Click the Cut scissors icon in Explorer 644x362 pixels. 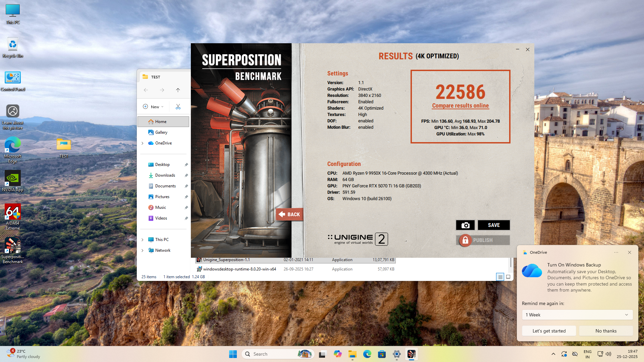point(178,107)
